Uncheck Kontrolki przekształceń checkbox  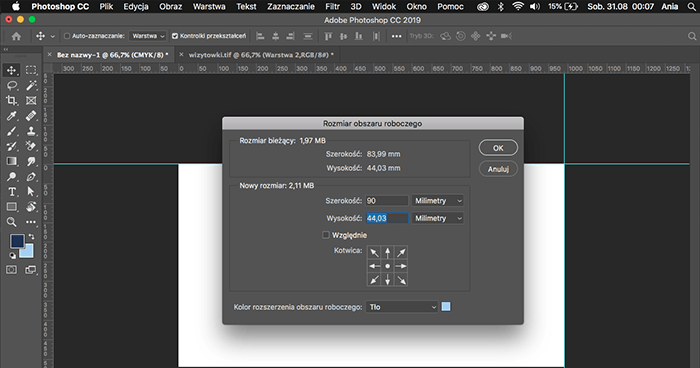point(175,36)
